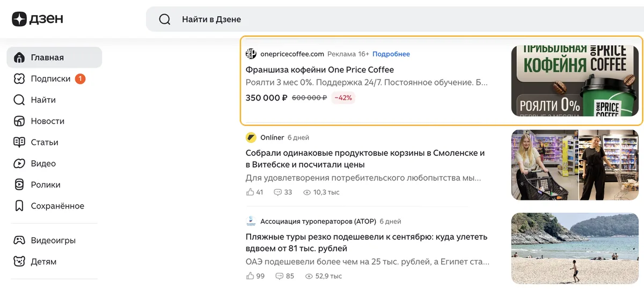Click the Подробнее link in the ad
Image resolution: width=644 pixels, height=289 pixels.
pyautogui.click(x=391, y=54)
